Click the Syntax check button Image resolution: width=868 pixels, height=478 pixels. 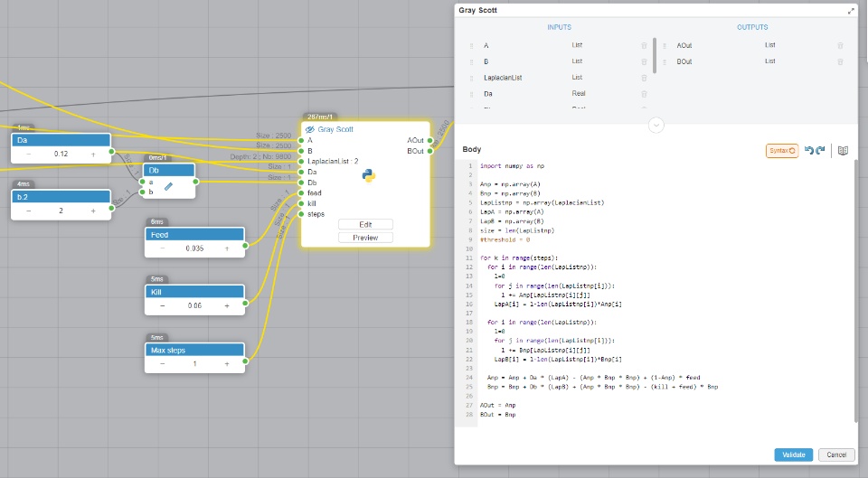(782, 151)
